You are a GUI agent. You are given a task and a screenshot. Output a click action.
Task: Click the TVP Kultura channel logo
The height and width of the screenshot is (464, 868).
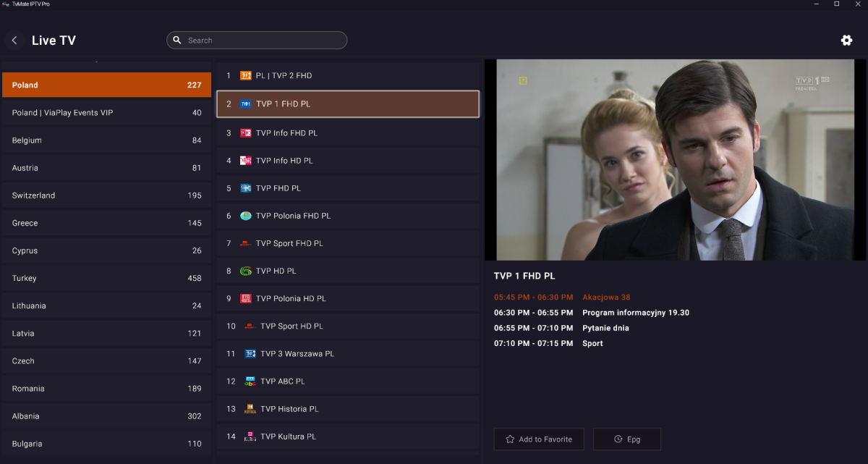pyautogui.click(x=250, y=436)
